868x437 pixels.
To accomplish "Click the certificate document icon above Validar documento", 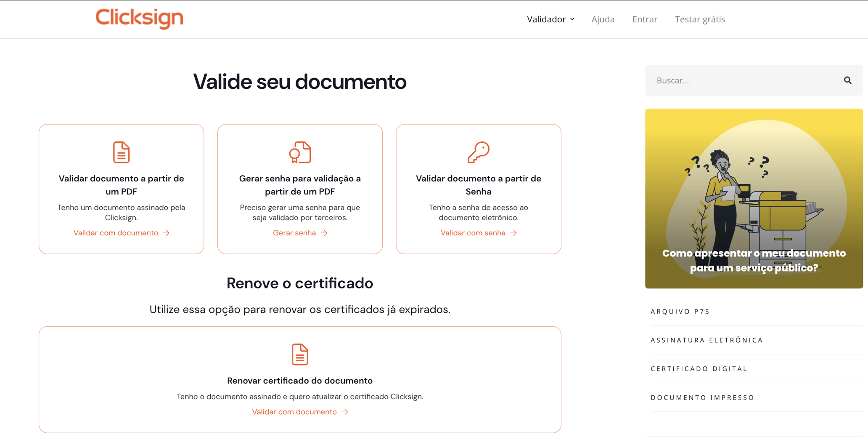I will point(121,152).
